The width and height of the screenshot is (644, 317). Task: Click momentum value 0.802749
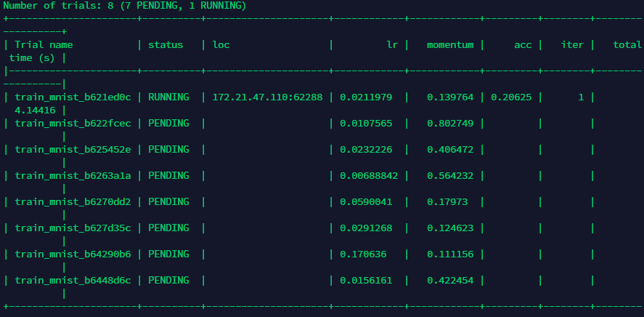pos(450,124)
